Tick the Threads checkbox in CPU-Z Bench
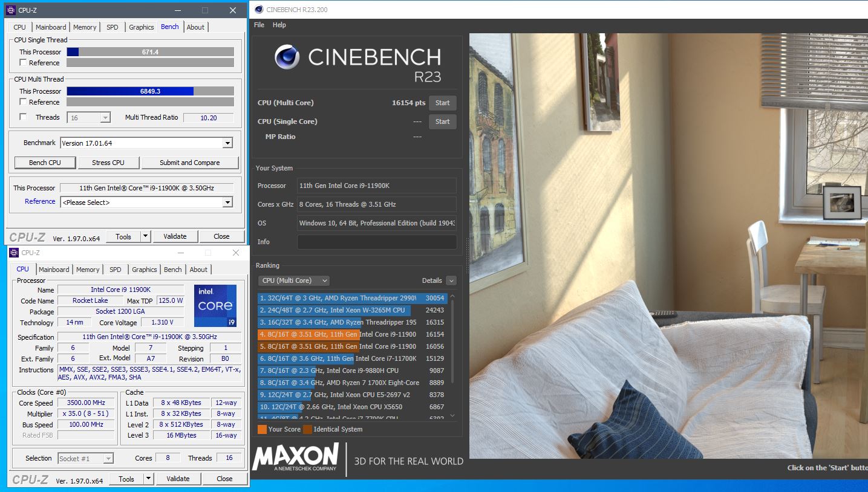This screenshot has width=868, height=492. coord(23,117)
